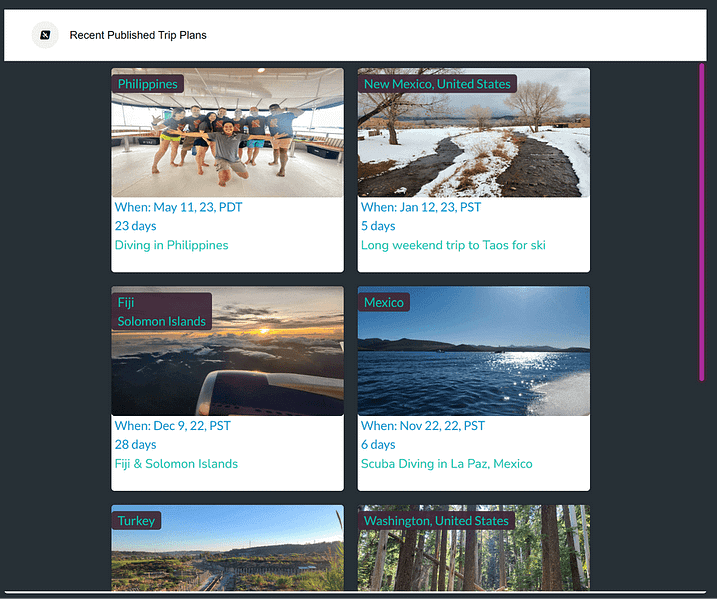This screenshot has height=599, width=717.
Task: Click the Turkey location tag
Action: click(x=136, y=521)
